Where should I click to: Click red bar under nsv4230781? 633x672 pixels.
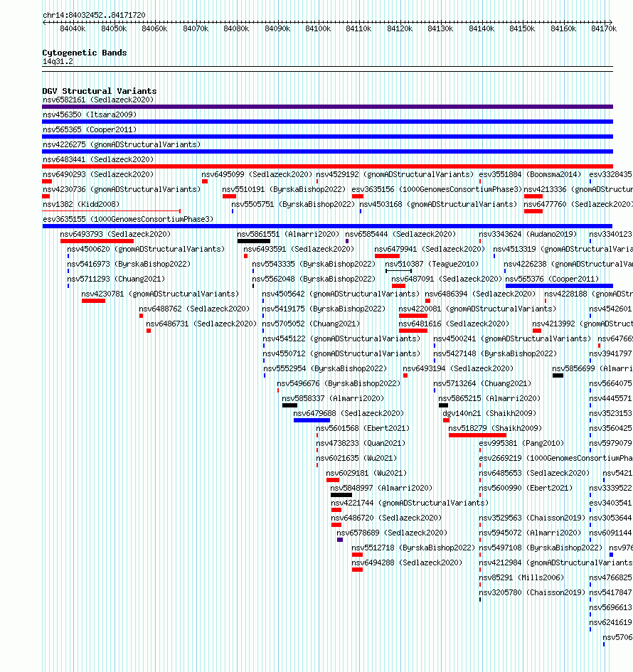point(93,301)
